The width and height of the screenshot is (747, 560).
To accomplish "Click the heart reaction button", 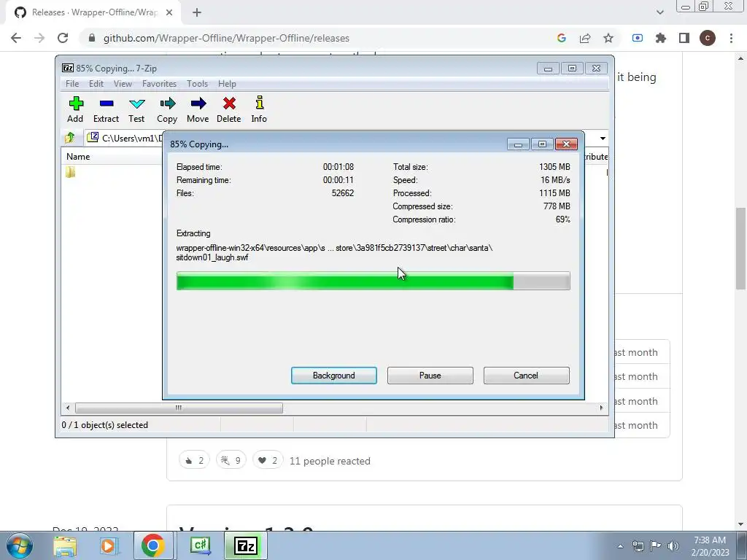I will [x=268, y=461].
